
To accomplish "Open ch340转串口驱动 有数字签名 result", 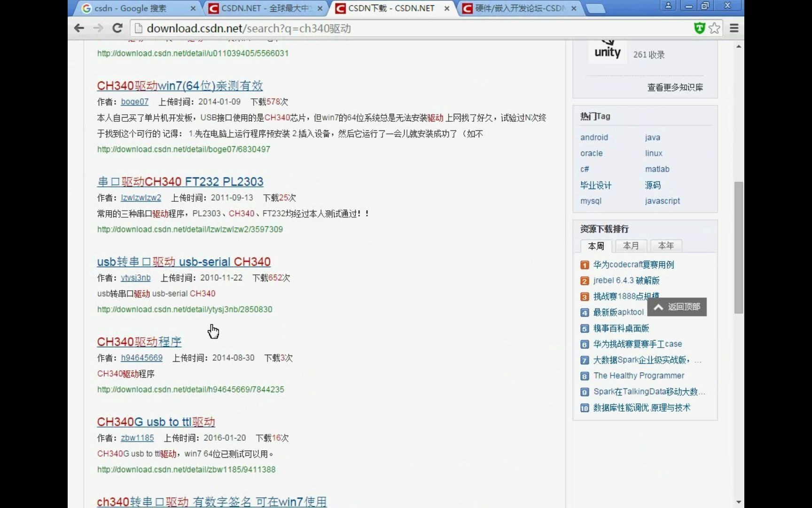I will 212,501.
